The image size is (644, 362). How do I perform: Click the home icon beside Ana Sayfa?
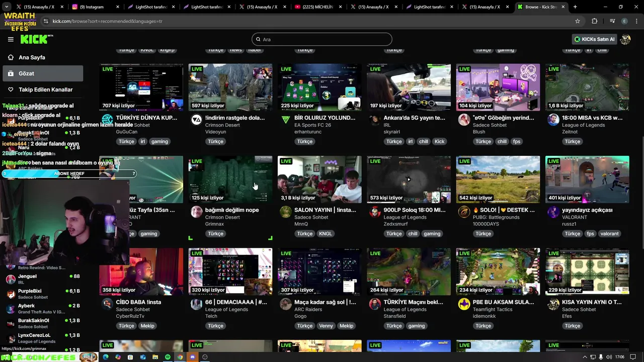tap(11, 57)
